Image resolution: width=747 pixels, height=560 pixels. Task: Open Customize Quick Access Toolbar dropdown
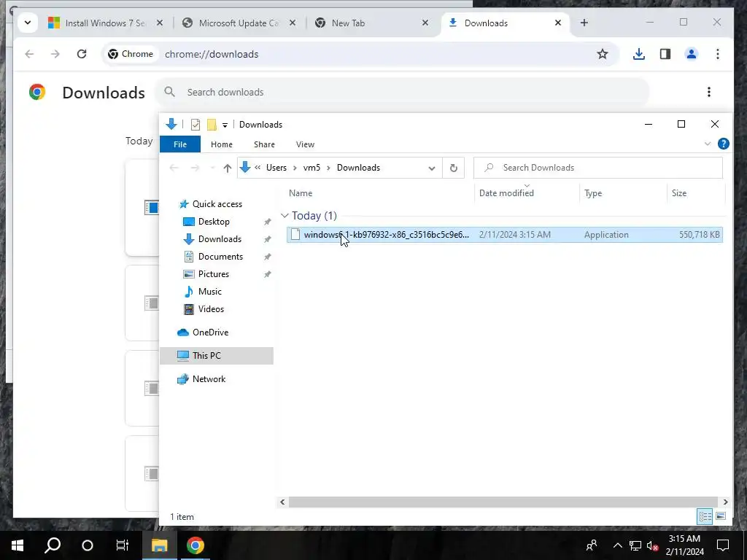click(225, 125)
